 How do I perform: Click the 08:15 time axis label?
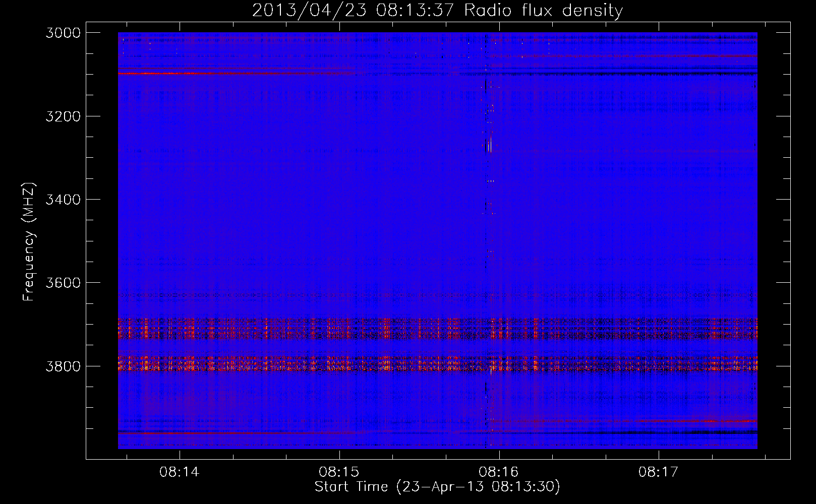coord(339,472)
